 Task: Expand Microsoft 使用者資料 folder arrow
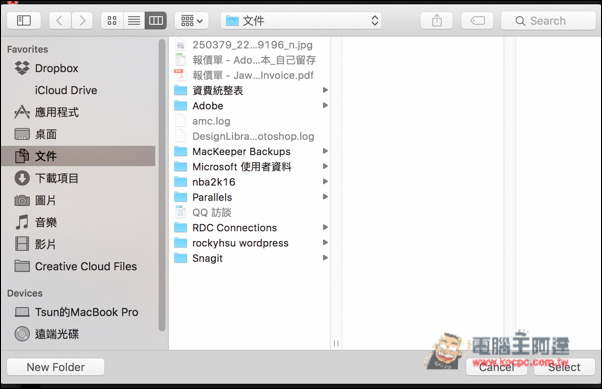tap(325, 166)
